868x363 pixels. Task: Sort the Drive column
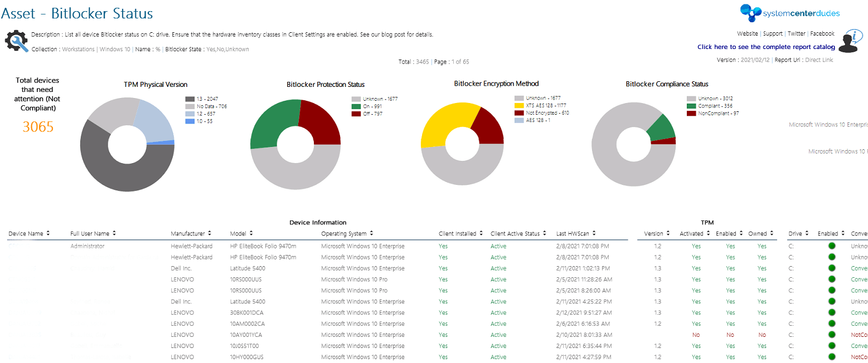tap(808, 233)
